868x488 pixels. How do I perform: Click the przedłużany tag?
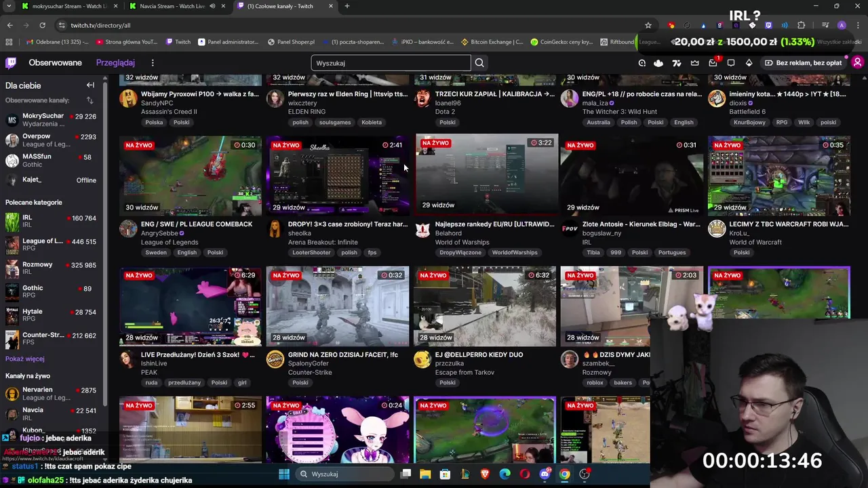[184, 383]
